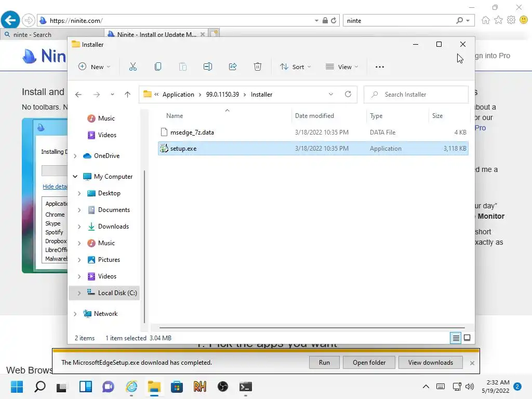Click the Share icon in Explorer toolbar
532x399 pixels.
tap(233, 67)
